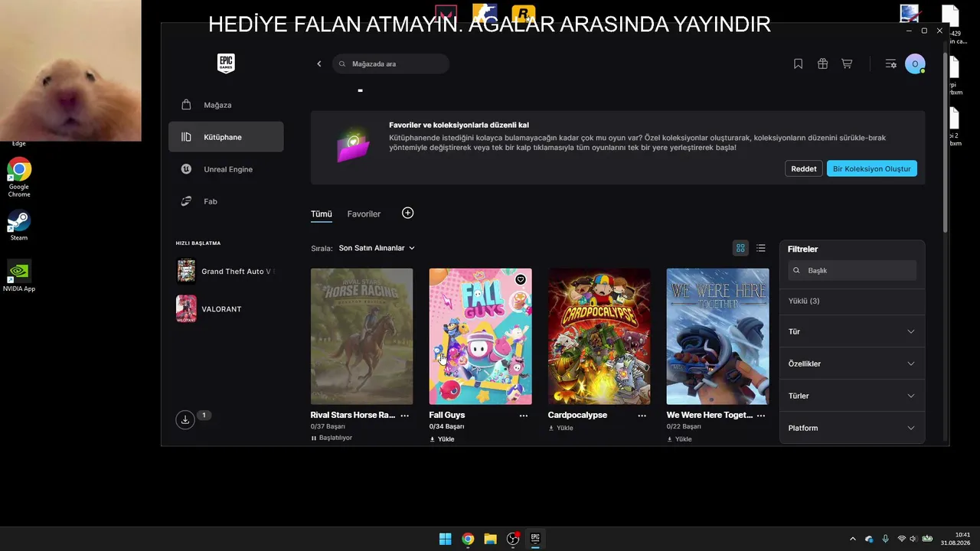Click 'Bir Koleksiyon Oluştur' button
The height and width of the screenshot is (551, 980).
(x=872, y=168)
